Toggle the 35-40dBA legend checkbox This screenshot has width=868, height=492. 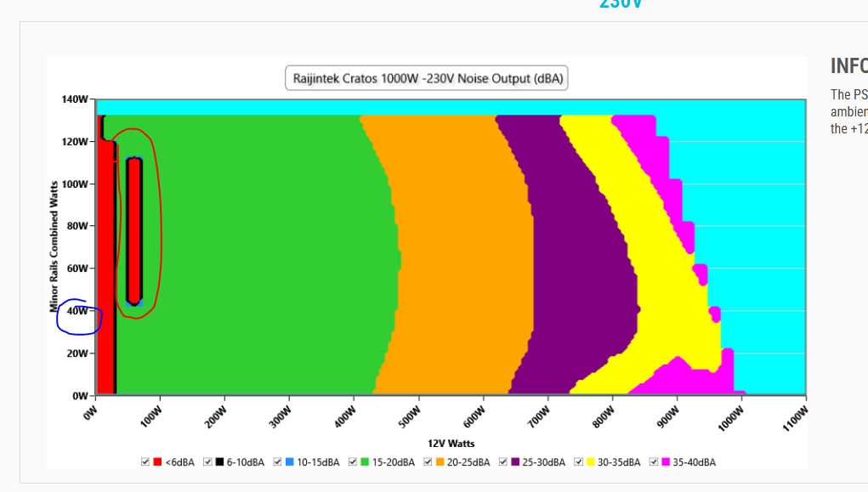(654, 461)
